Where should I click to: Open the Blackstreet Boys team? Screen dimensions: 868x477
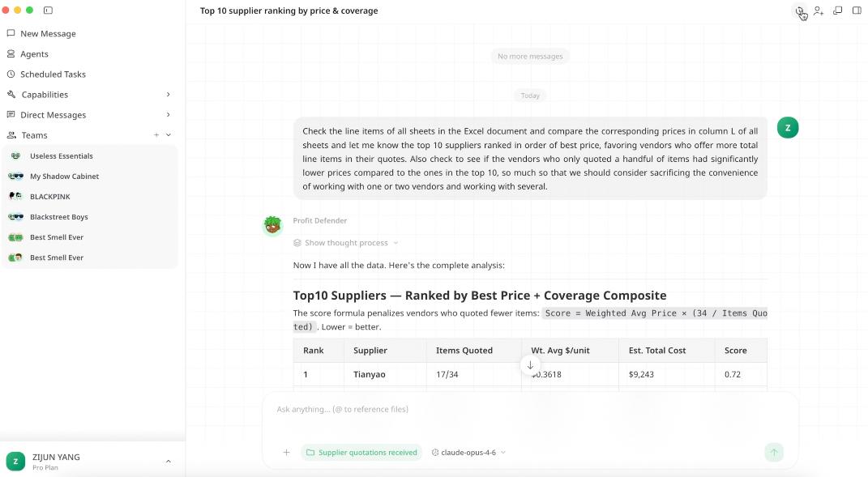point(58,217)
